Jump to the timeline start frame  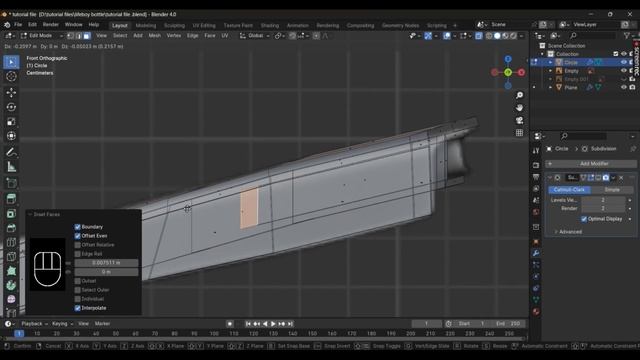tap(248, 324)
